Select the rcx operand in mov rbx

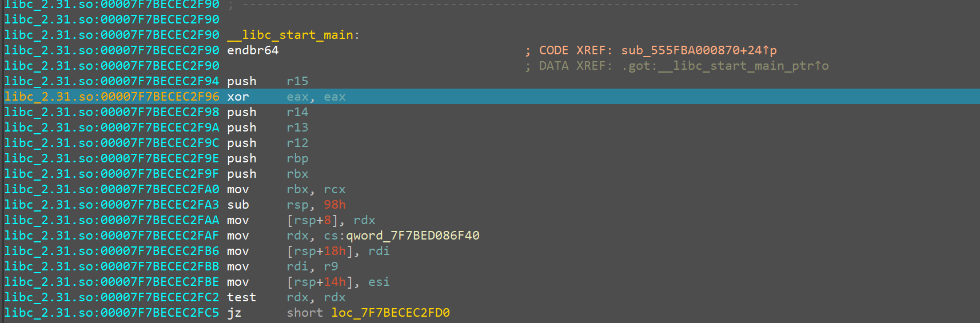point(334,189)
